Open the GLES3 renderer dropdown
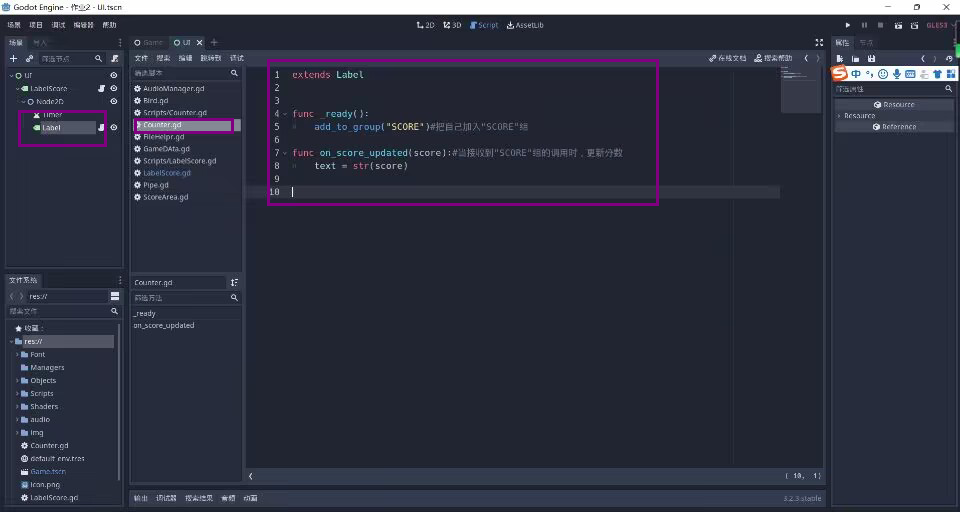This screenshot has width=960, height=512. (x=937, y=25)
